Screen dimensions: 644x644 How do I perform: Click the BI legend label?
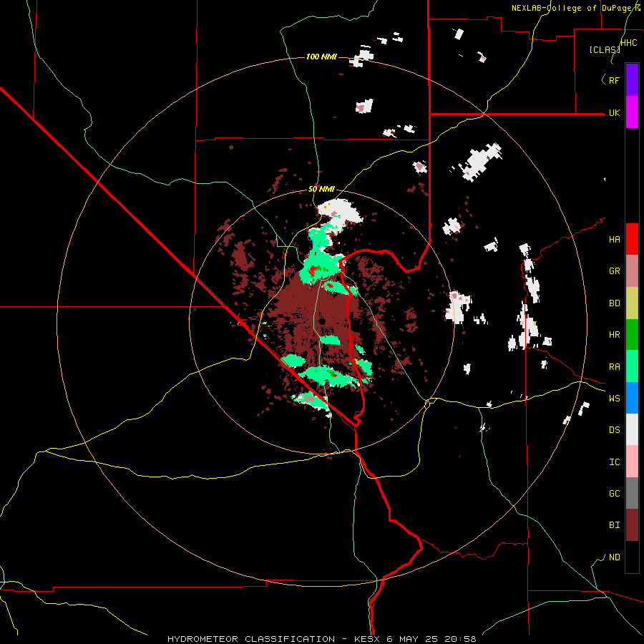coord(614,525)
